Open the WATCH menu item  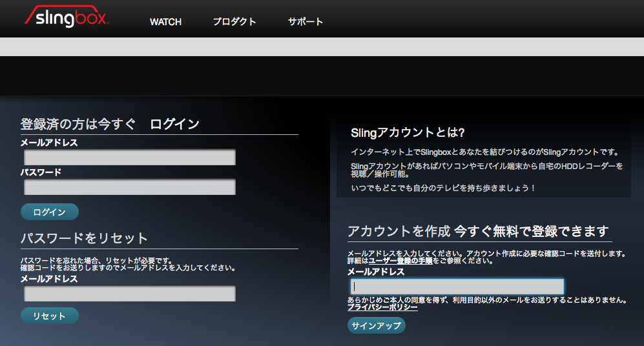tap(165, 22)
